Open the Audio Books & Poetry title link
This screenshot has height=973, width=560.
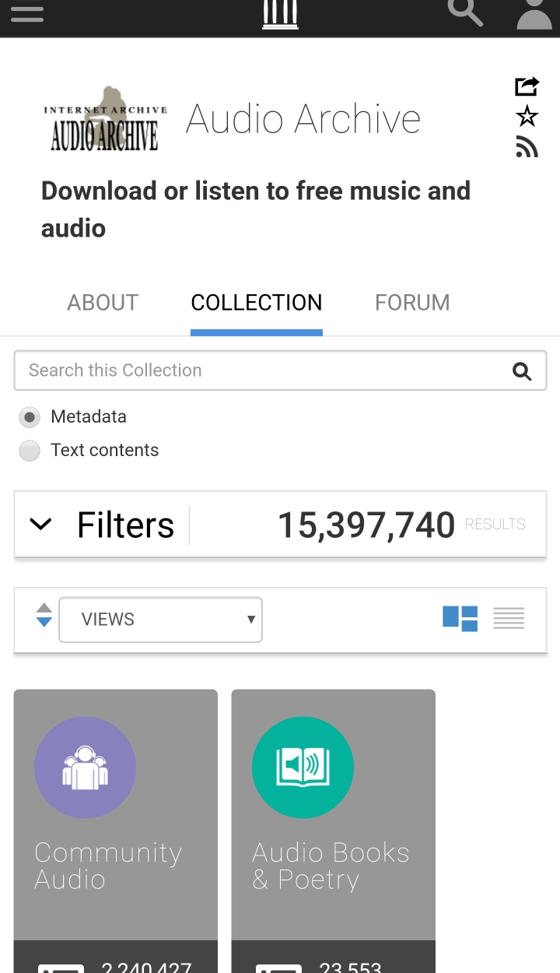click(331, 866)
